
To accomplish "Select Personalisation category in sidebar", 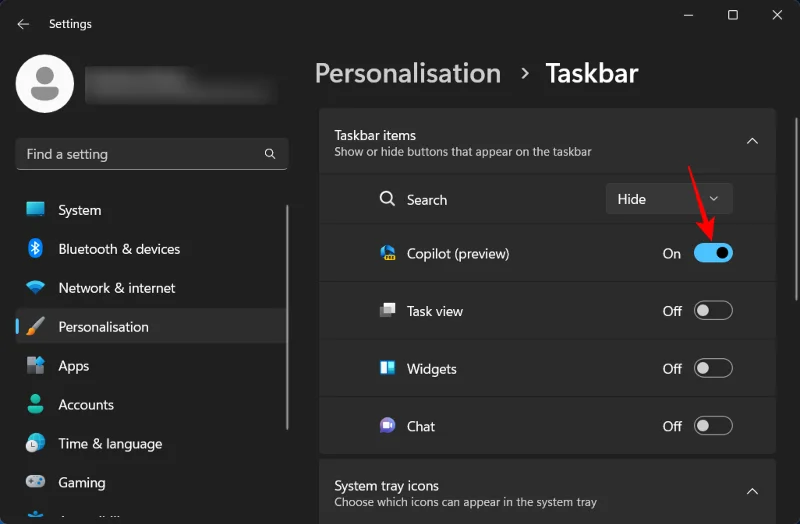I will pyautogui.click(x=151, y=327).
